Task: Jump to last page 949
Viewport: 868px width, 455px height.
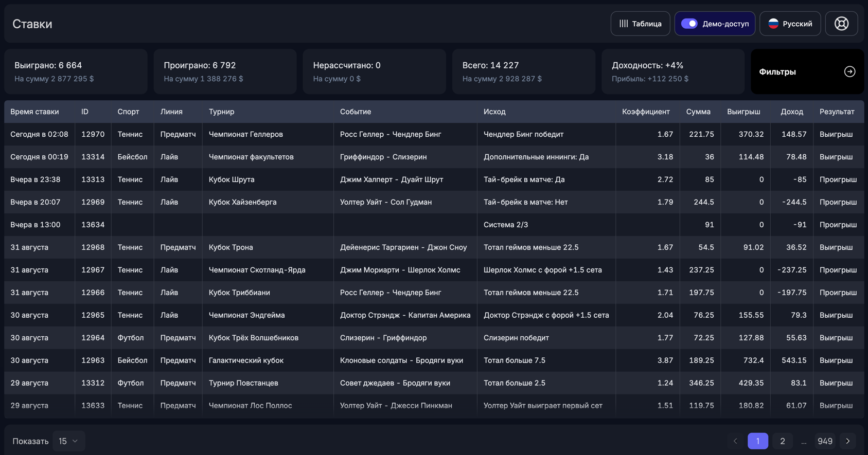Action: pyautogui.click(x=825, y=441)
